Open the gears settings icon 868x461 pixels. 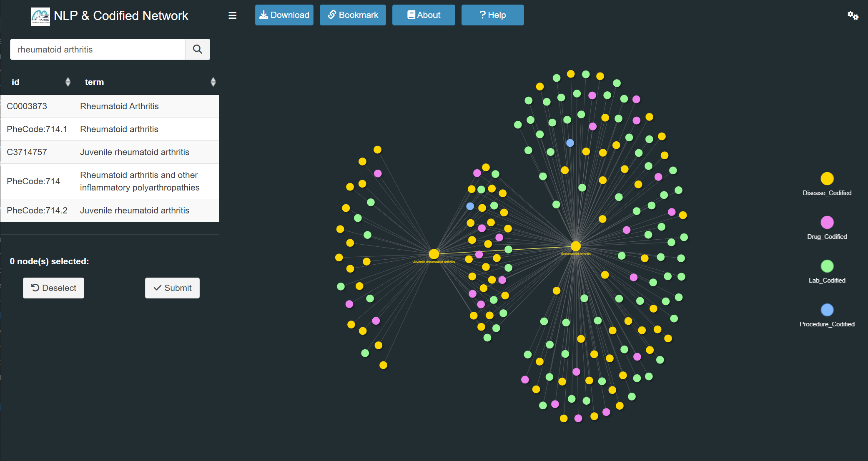(853, 16)
